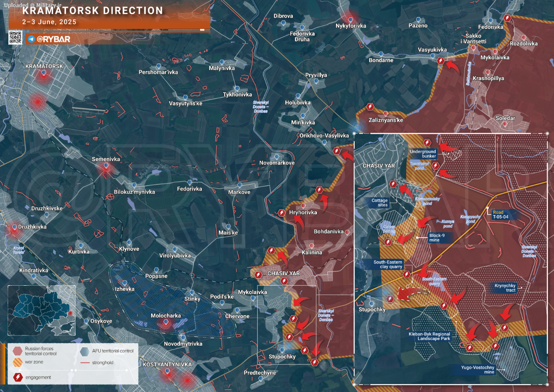
Task: Click the settlement marker above Malynivka
Action: (222, 62)
